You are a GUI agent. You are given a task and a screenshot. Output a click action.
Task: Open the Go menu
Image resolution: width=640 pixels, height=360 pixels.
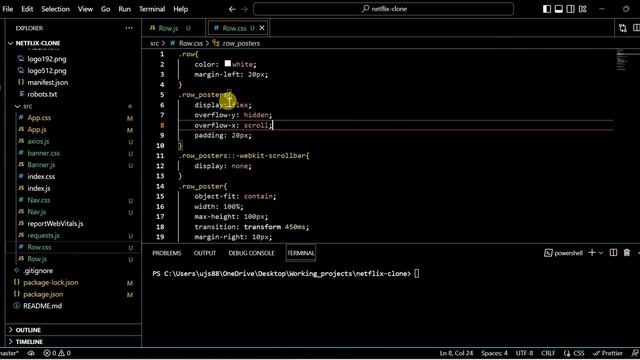pos(105,9)
